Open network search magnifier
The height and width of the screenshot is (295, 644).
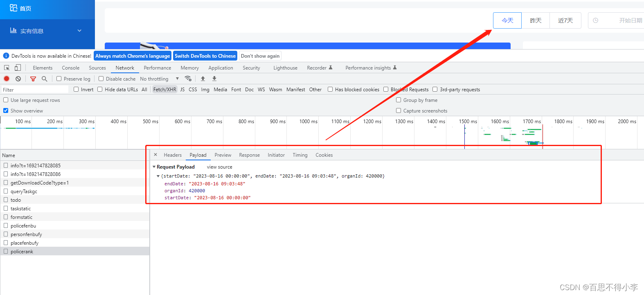(45, 79)
